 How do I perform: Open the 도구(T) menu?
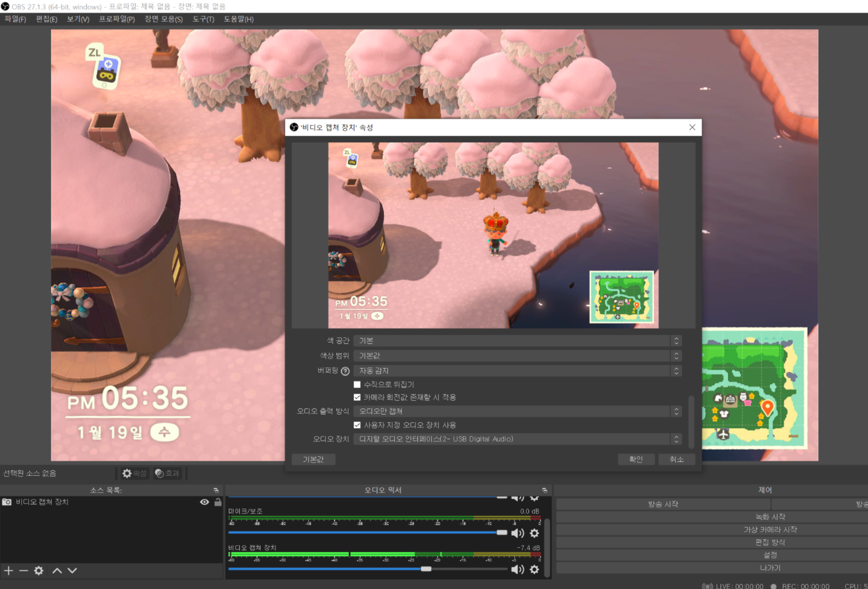tap(203, 19)
